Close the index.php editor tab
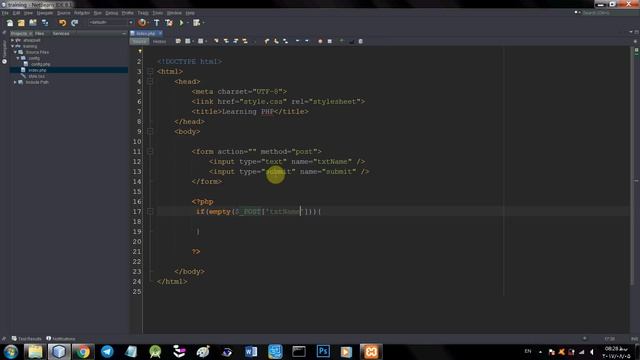640x360 pixels. pyautogui.click(x=160, y=33)
